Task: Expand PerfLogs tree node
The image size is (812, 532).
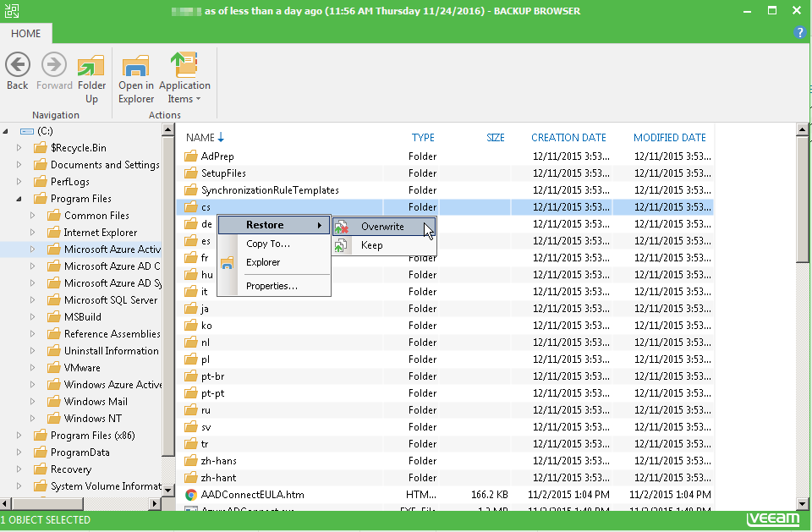Action: coord(19,181)
